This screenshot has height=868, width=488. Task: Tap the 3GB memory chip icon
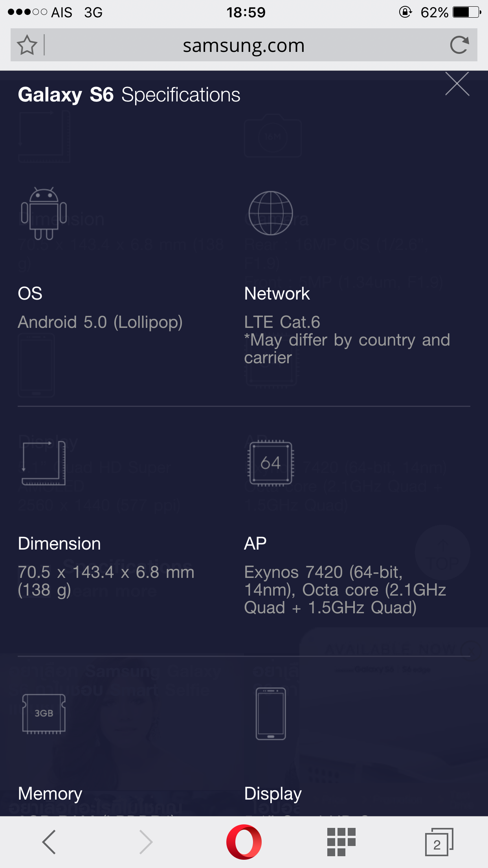[44, 714]
